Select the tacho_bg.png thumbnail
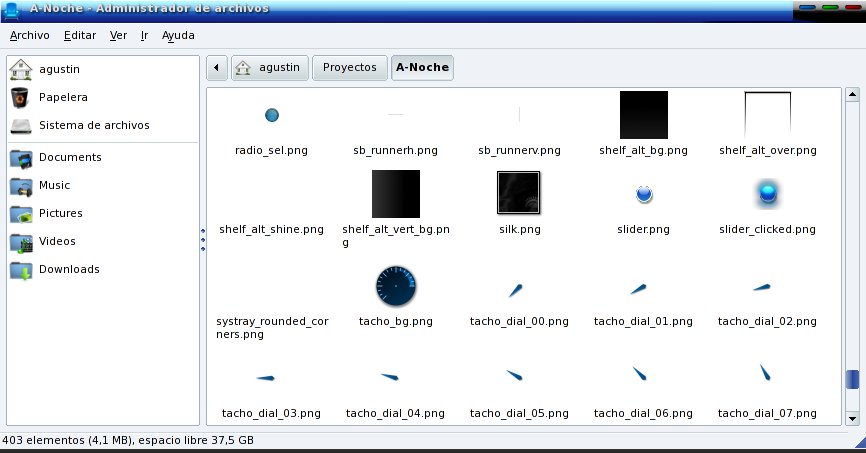866x453 pixels. click(x=395, y=289)
